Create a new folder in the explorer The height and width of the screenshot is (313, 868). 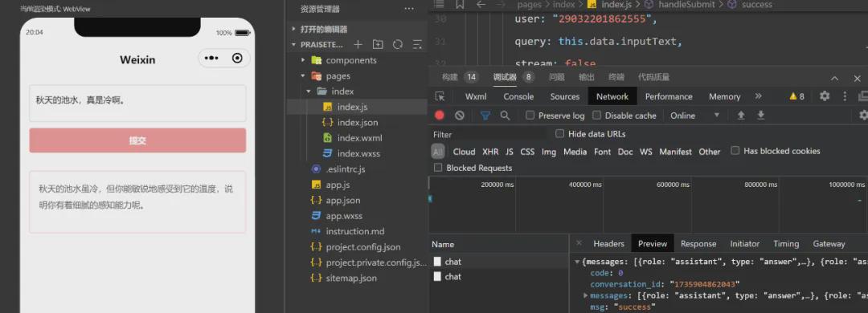(378, 44)
